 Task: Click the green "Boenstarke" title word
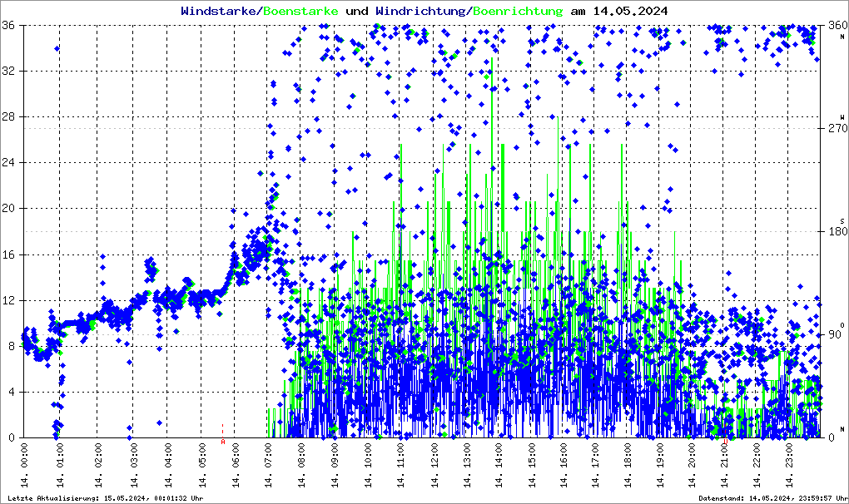302,12
